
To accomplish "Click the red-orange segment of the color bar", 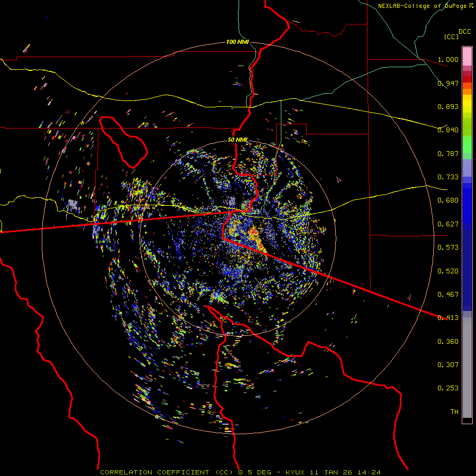I will click(467, 86).
